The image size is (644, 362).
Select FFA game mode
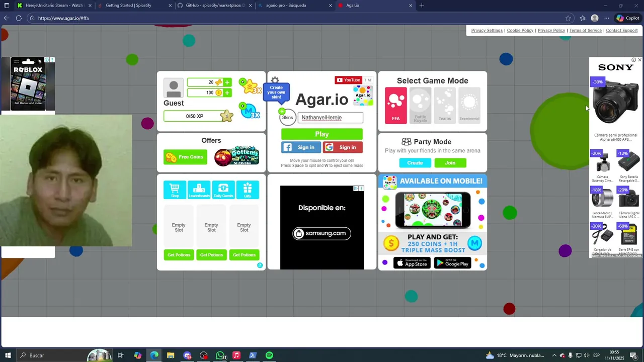tap(396, 106)
